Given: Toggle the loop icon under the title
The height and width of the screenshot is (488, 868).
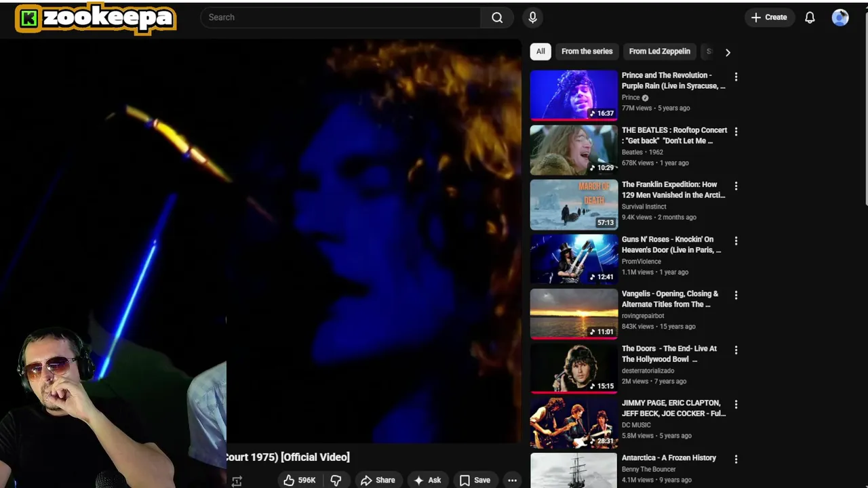Looking at the screenshot, I should 237,481.
